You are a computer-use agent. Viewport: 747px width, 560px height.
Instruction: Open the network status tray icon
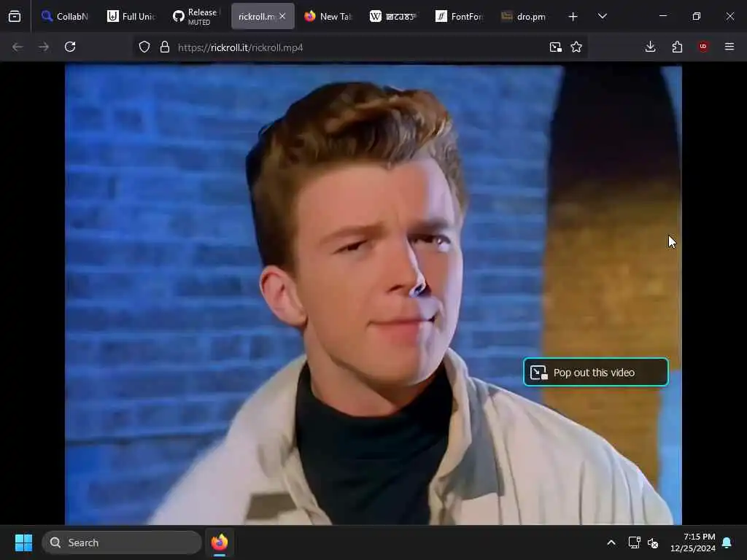click(634, 542)
